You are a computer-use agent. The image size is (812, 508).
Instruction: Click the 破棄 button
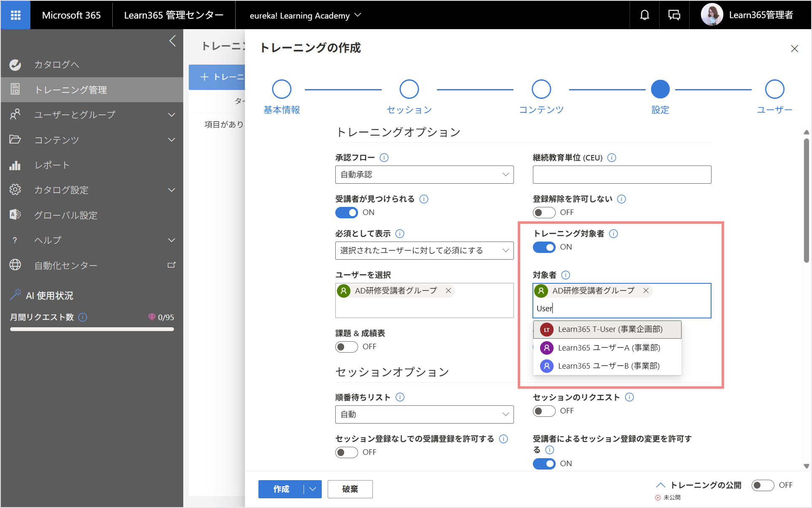350,489
